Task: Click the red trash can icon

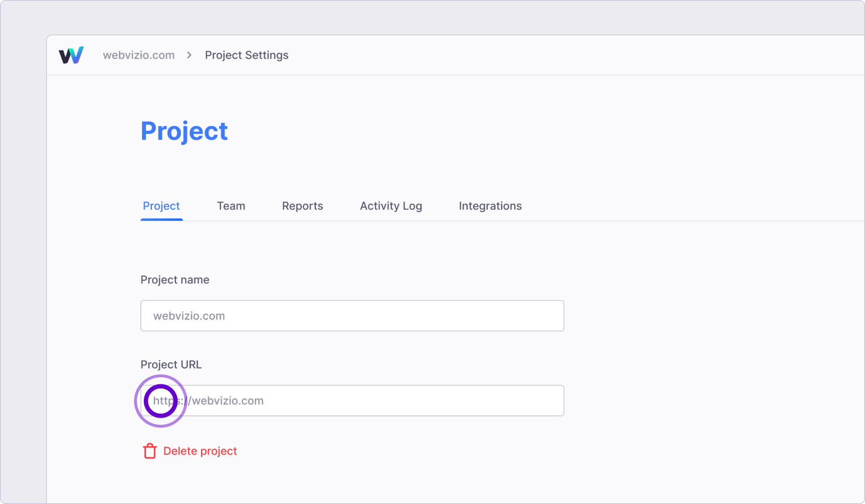Action: [150, 451]
